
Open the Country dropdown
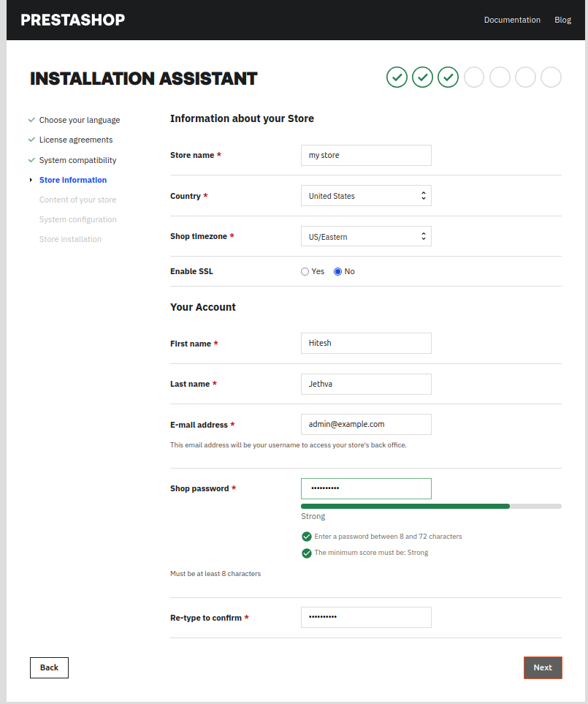coord(366,196)
